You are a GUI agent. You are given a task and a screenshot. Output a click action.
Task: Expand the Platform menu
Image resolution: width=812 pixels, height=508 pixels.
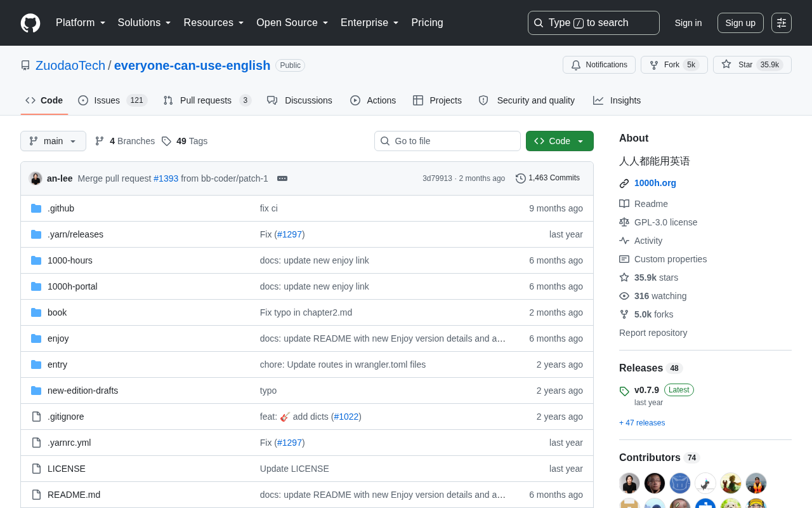pos(81,23)
